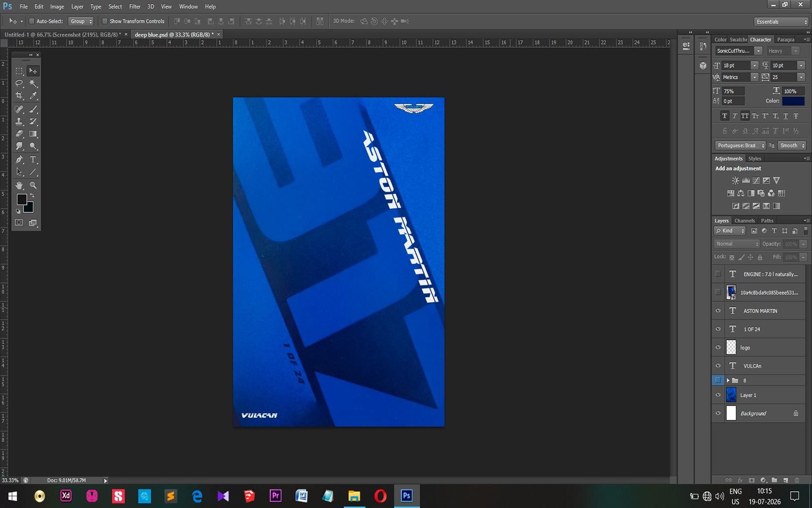
Task: Toggle Strikethrough in Character panel
Action: (796, 116)
